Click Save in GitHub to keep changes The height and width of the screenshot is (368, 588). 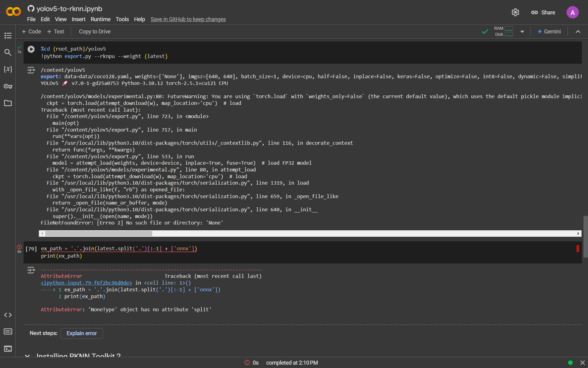coord(188,19)
